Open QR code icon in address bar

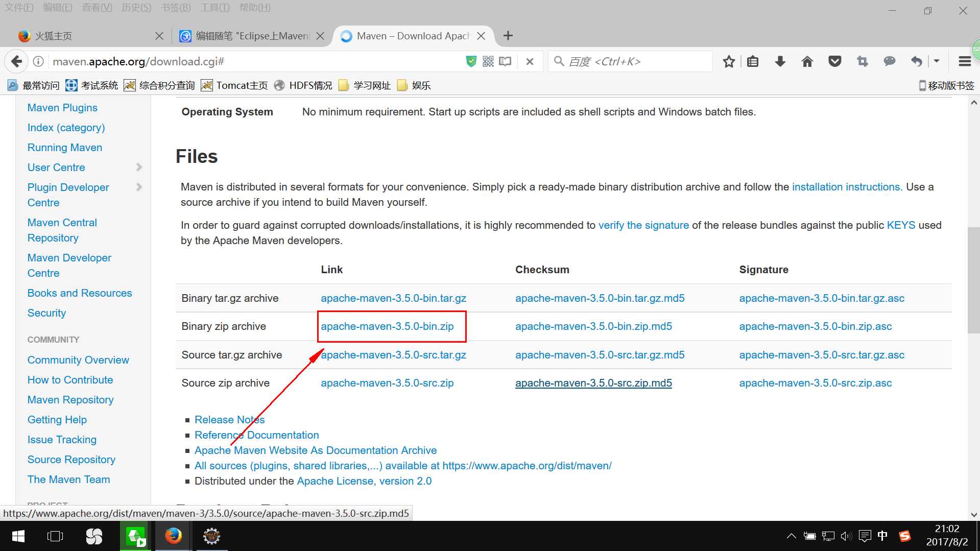point(488,61)
